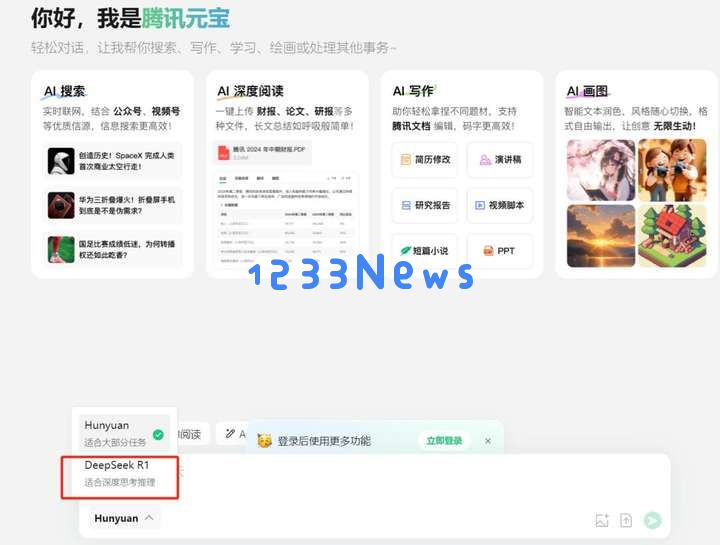Click the red PDF file icon
The height and width of the screenshot is (545, 720).
224,153
